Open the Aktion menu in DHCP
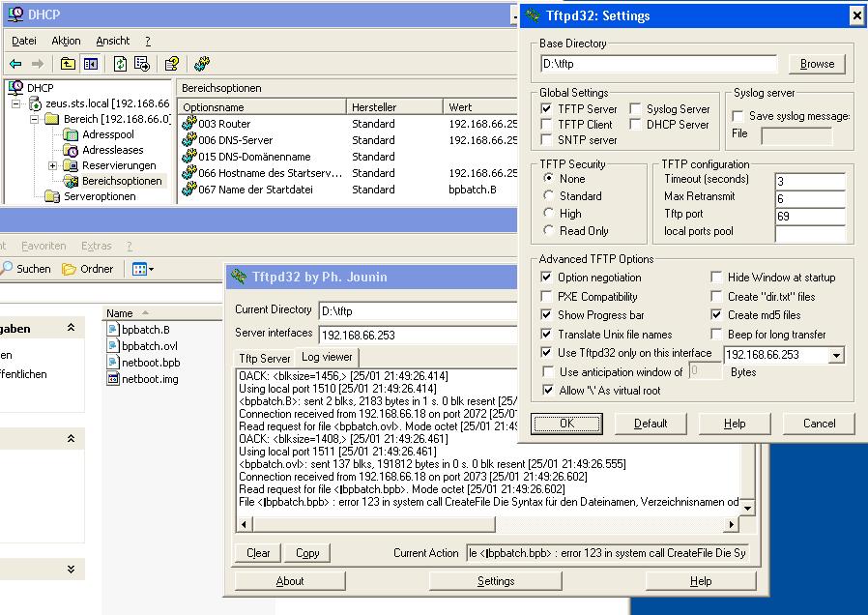 66,41
